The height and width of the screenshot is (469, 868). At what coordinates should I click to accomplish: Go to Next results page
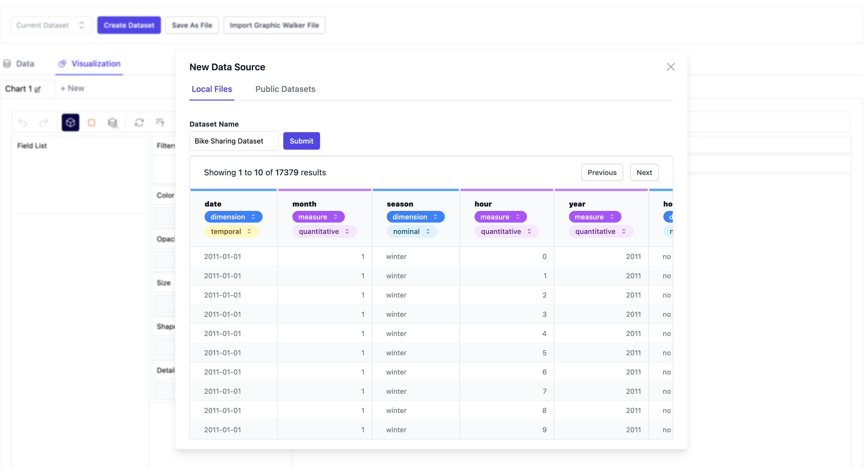[x=644, y=172]
